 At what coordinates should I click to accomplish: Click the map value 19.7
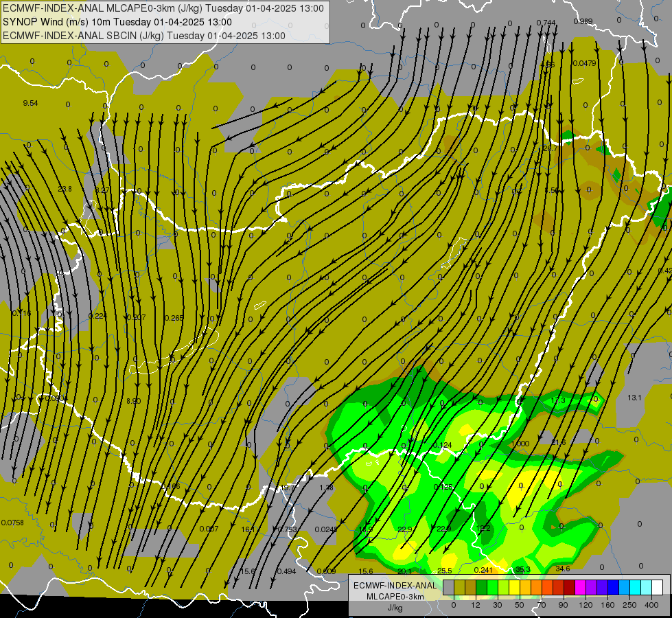click(x=288, y=488)
